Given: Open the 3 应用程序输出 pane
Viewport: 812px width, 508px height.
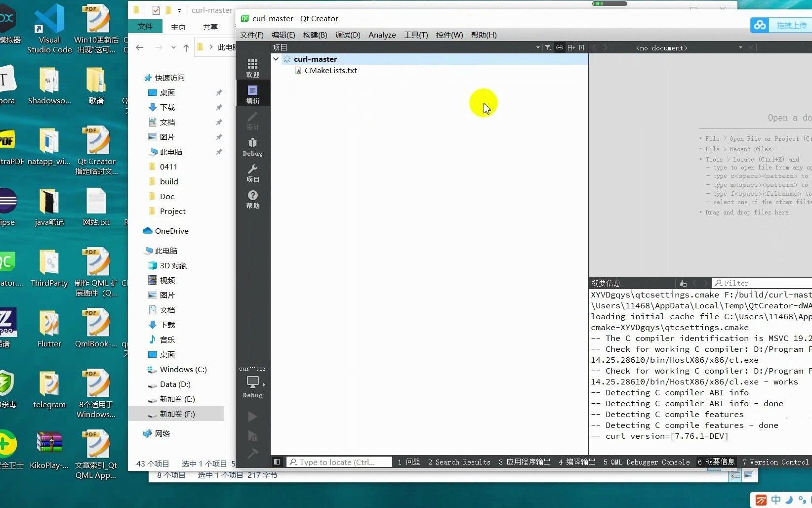Looking at the screenshot, I should (525, 462).
